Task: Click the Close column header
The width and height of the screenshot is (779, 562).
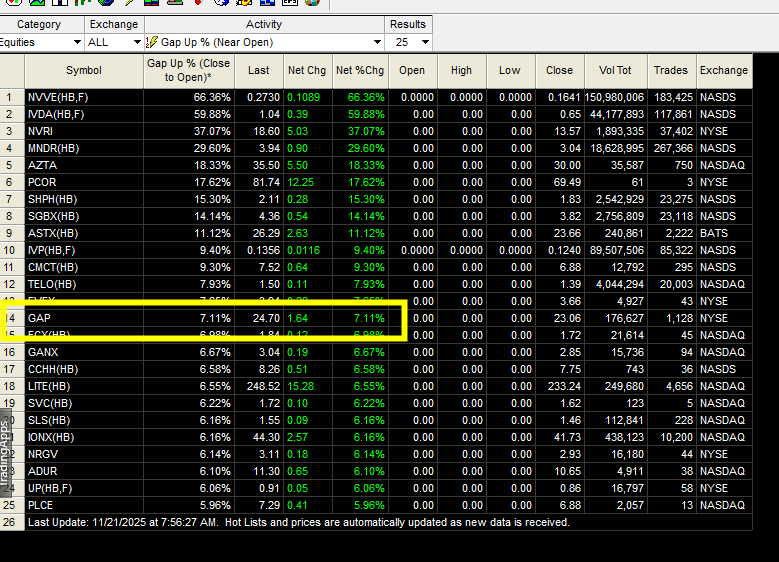Action: point(560,71)
